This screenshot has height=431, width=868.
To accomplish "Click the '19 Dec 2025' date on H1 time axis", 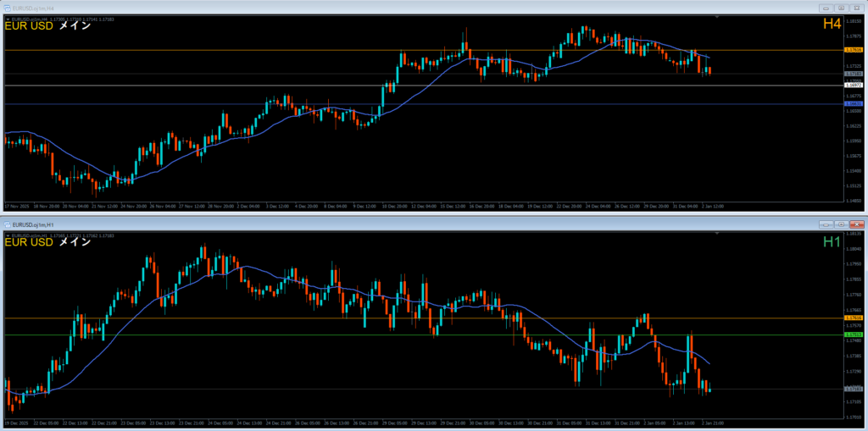I will pyautogui.click(x=15, y=423).
